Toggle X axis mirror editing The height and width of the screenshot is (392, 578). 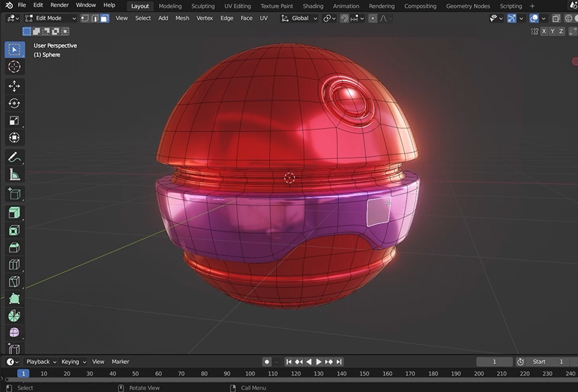[x=544, y=31]
